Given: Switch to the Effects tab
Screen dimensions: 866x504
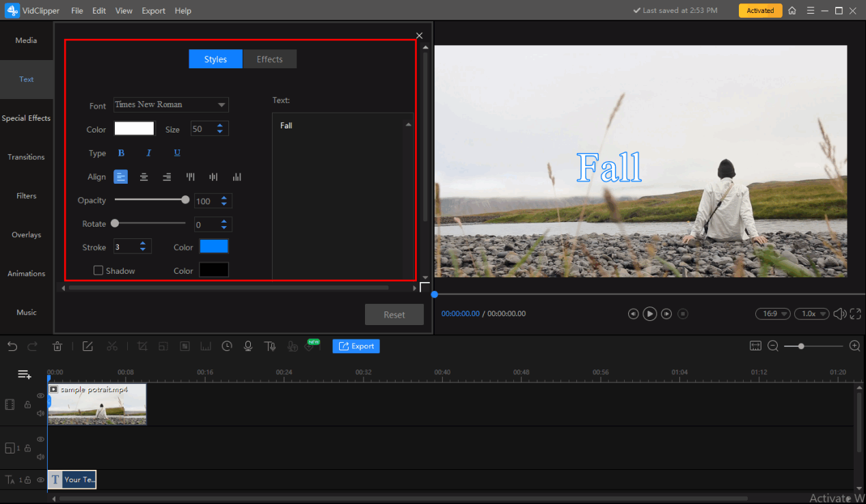Looking at the screenshot, I should click(269, 59).
